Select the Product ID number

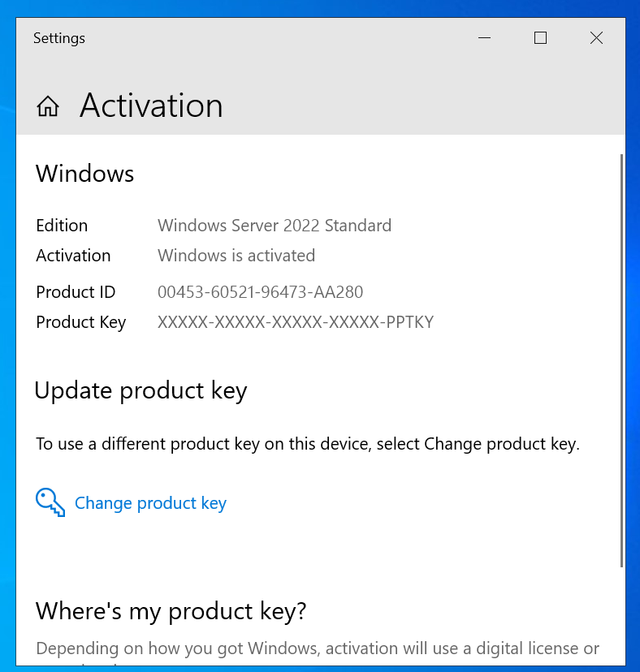point(260,292)
